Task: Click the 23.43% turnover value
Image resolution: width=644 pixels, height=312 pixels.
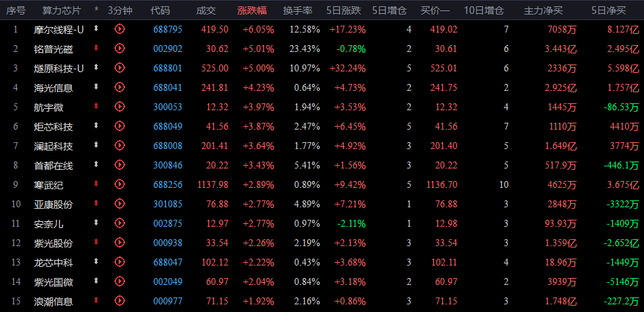Action: tap(305, 49)
